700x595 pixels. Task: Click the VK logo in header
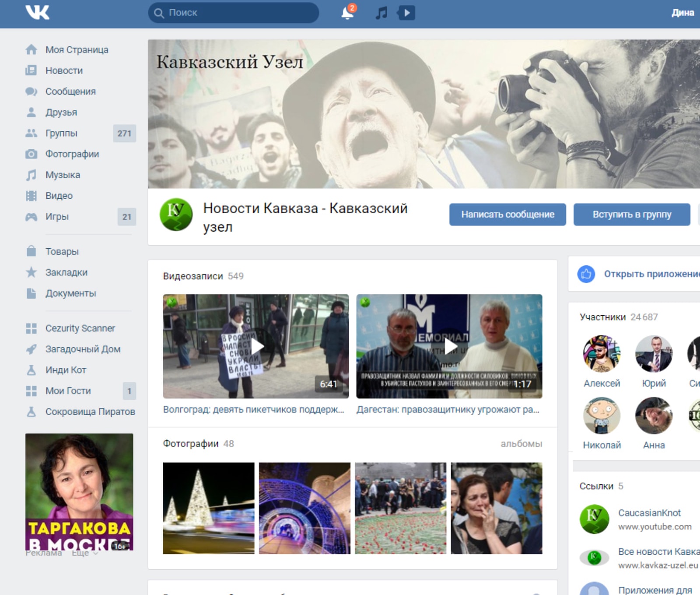pyautogui.click(x=37, y=12)
